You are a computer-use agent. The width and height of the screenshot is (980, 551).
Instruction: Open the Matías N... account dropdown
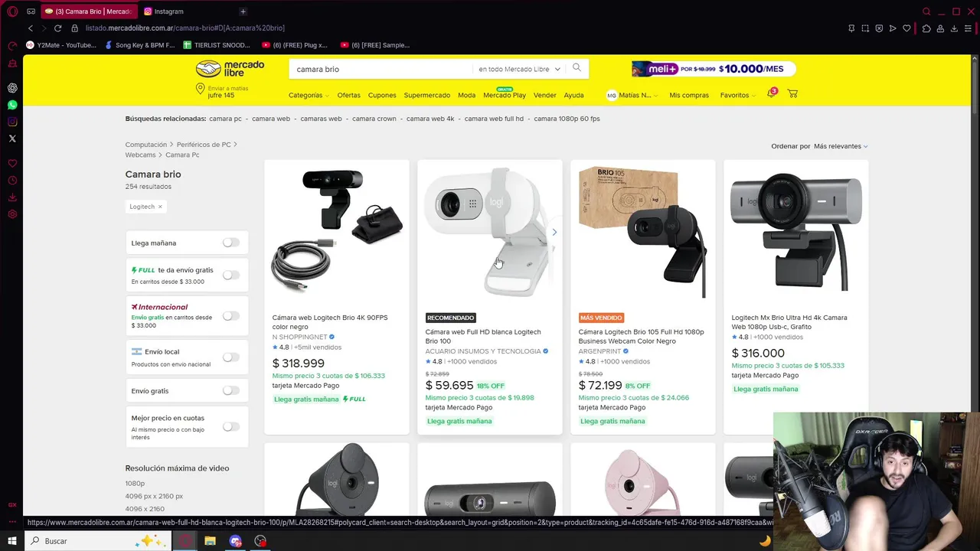[632, 96]
